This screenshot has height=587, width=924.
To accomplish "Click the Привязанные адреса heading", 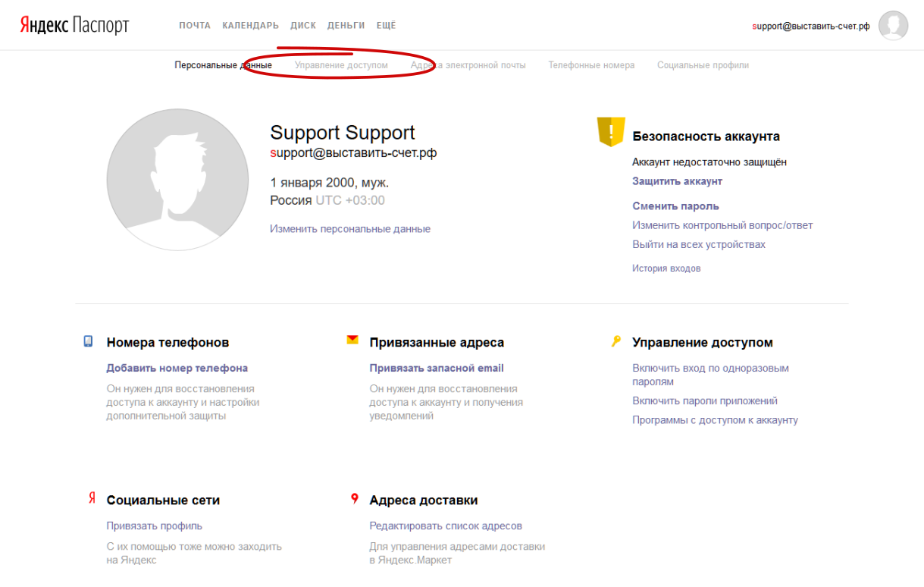I will coord(437,343).
